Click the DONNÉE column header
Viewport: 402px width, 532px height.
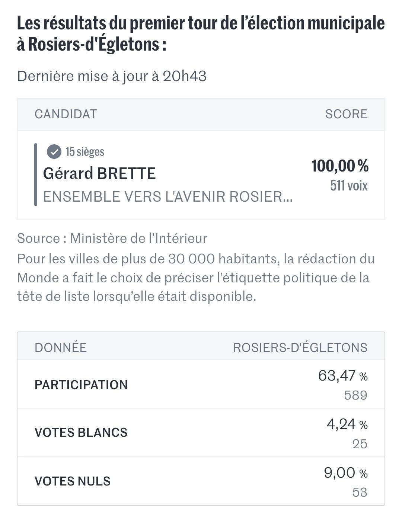coord(61,347)
